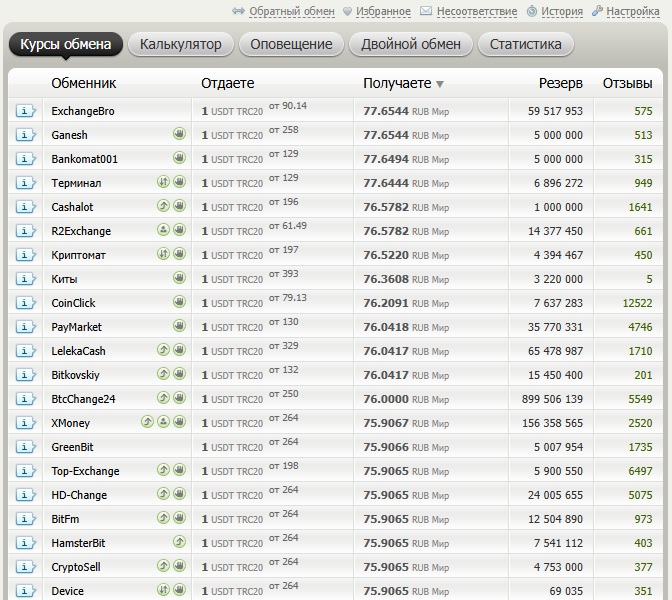Open Top-Exchange reviews count 6497
Screen dimensions: 672x600
coord(640,471)
